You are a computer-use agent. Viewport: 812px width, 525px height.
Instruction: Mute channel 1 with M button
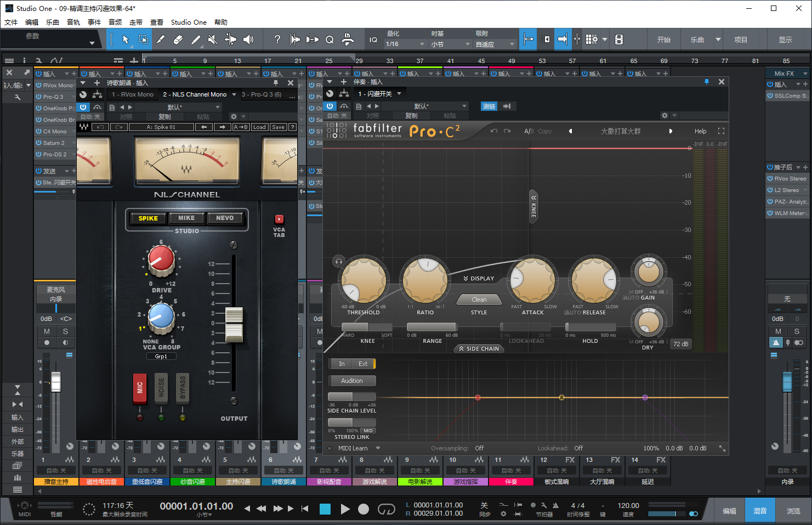click(x=47, y=331)
